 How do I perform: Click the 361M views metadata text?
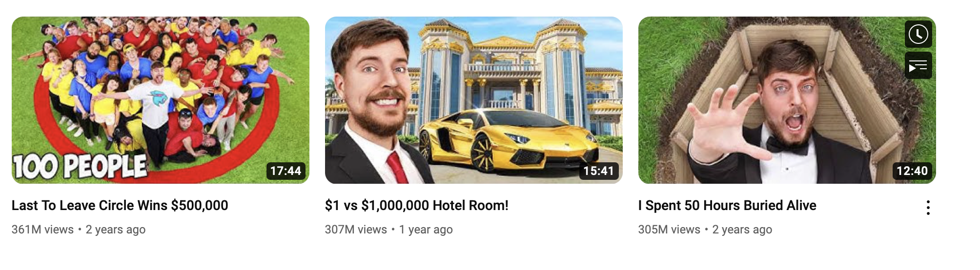pyautogui.click(x=42, y=230)
